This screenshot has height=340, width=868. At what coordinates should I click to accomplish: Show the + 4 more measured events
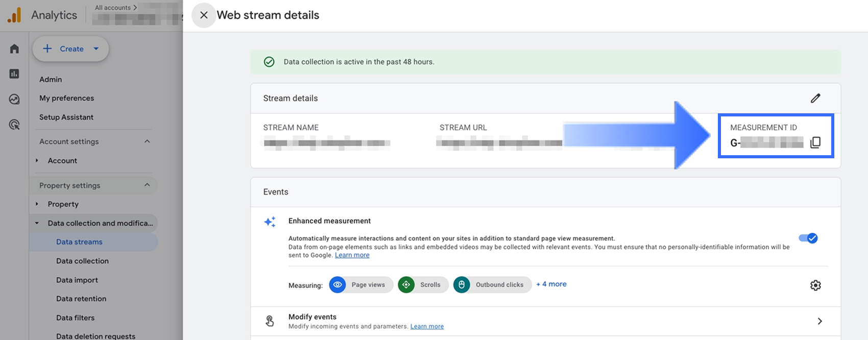point(551,284)
